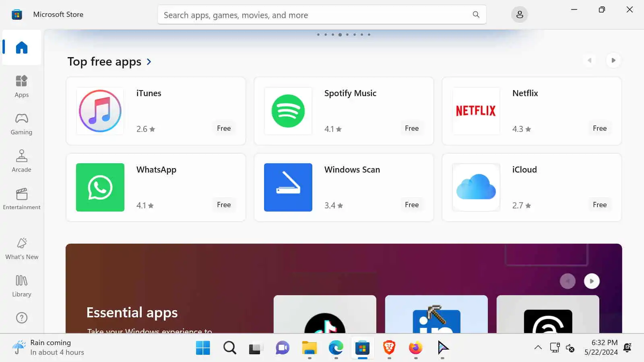Open Brave browser from the taskbar

[x=389, y=348]
